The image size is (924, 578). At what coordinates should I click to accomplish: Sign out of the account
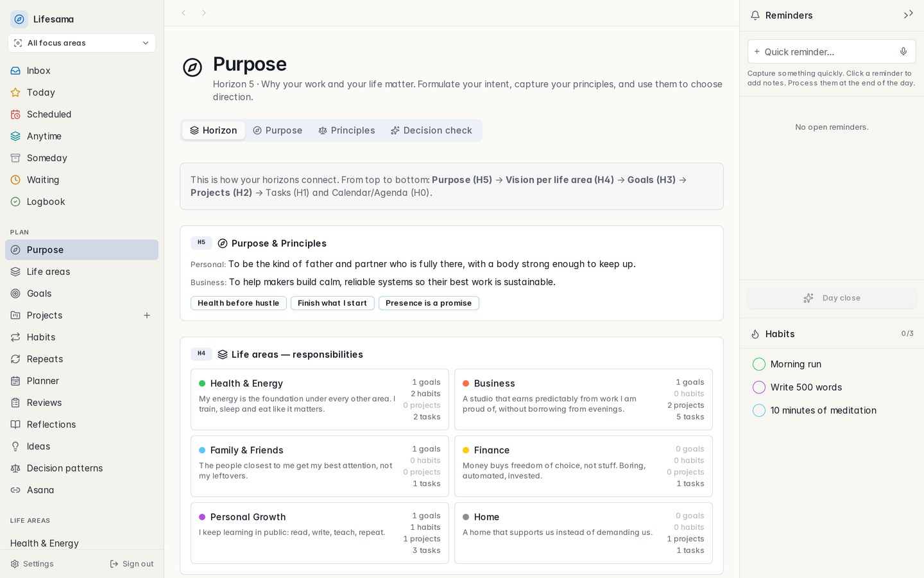coord(132,564)
